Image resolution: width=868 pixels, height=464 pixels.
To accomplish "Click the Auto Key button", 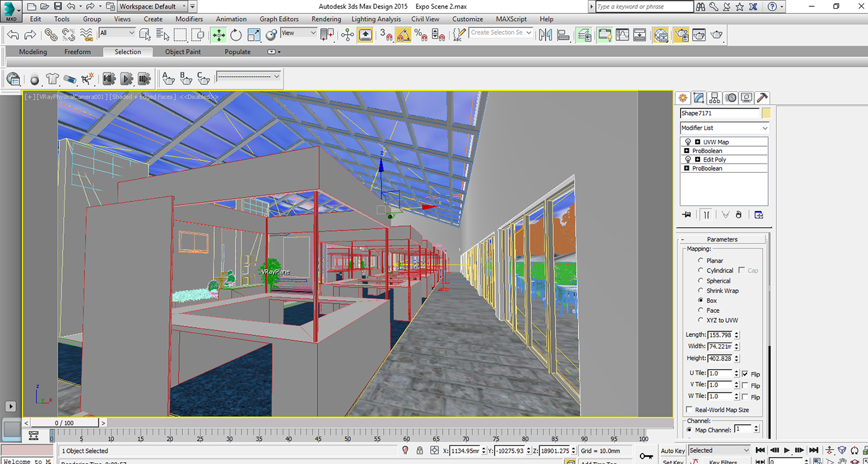I will [673, 451].
